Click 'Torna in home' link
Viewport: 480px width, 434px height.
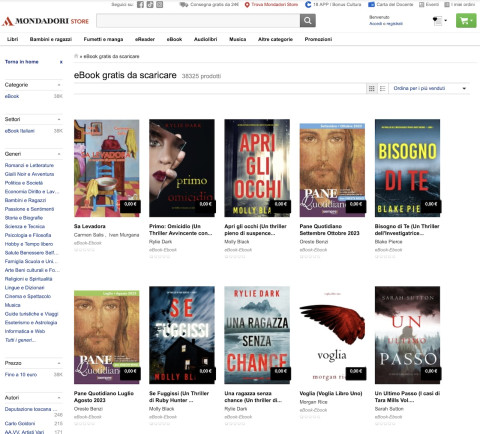(22, 62)
